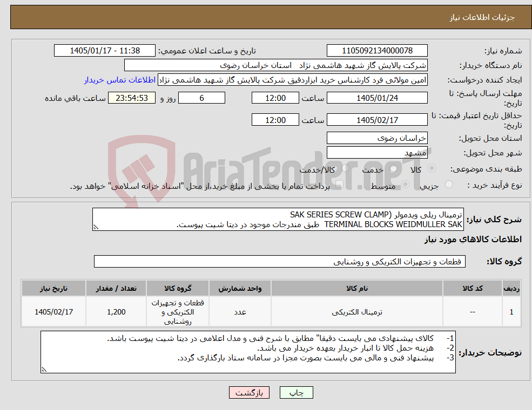Click the row number cell 1
The width and height of the screenshot is (532, 410).
[511, 312]
